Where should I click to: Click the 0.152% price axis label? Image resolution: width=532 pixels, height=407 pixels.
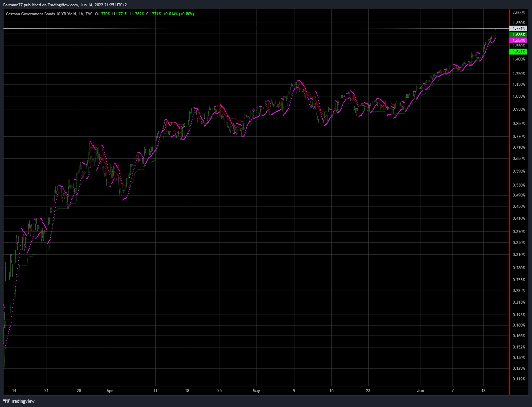click(x=519, y=347)
